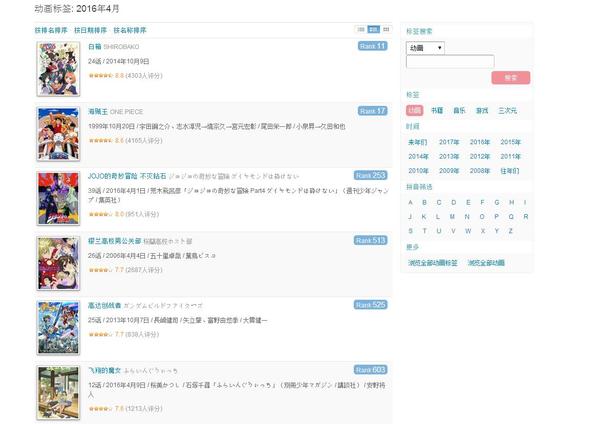The height and width of the screenshot is (424, 600).
Task: Filter by the year 2016年
Action: click(x=480, y=142)
